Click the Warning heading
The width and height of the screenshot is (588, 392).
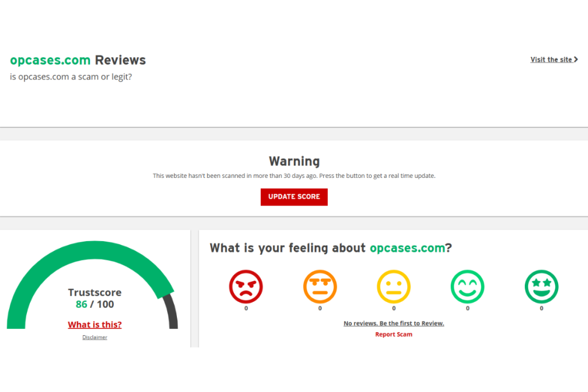pyautogui.click(x=295, y=161)
